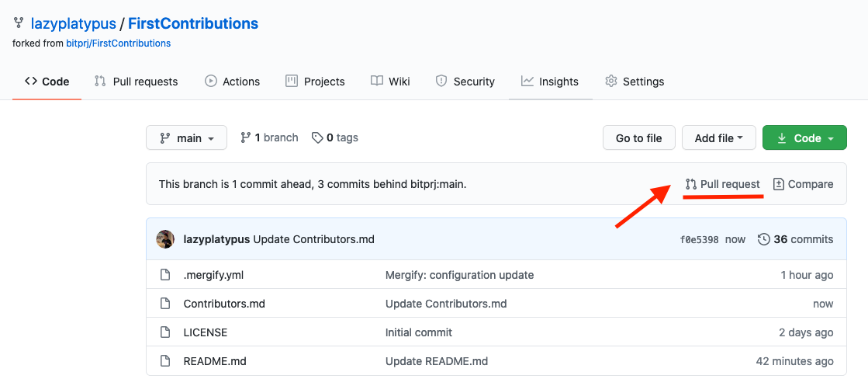
Task: Click the 1 hour ago timestamp
Action: point(807,275)
